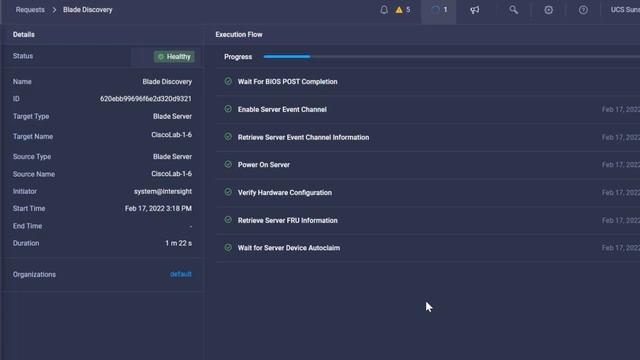The image size is (640, 360).
Task: Click the Healthy status badge
Action: 174,57
